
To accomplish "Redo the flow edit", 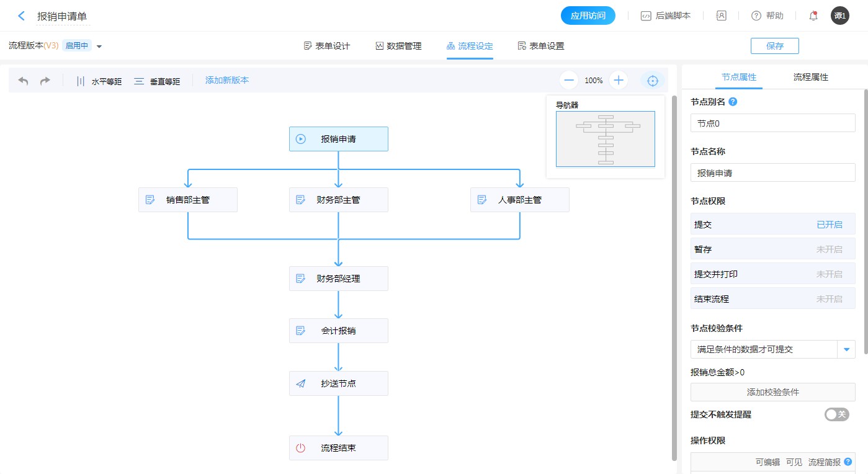I will 45,81.
